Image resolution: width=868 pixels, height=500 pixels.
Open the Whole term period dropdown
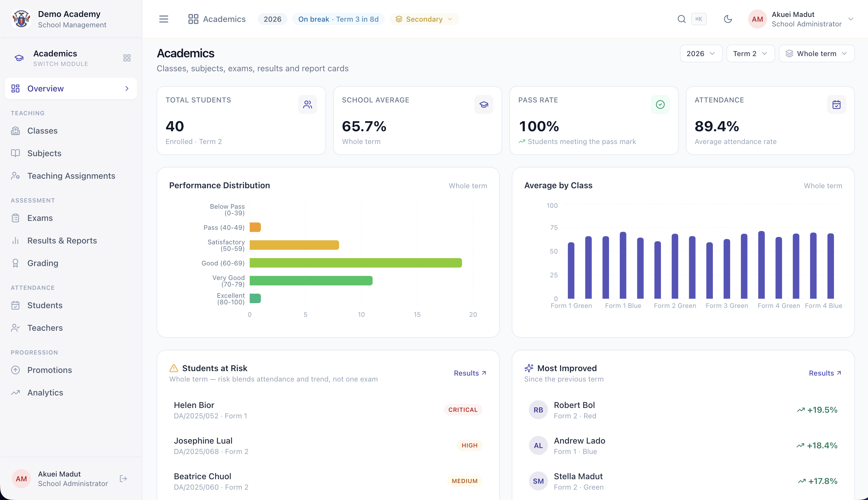(816, 53)
